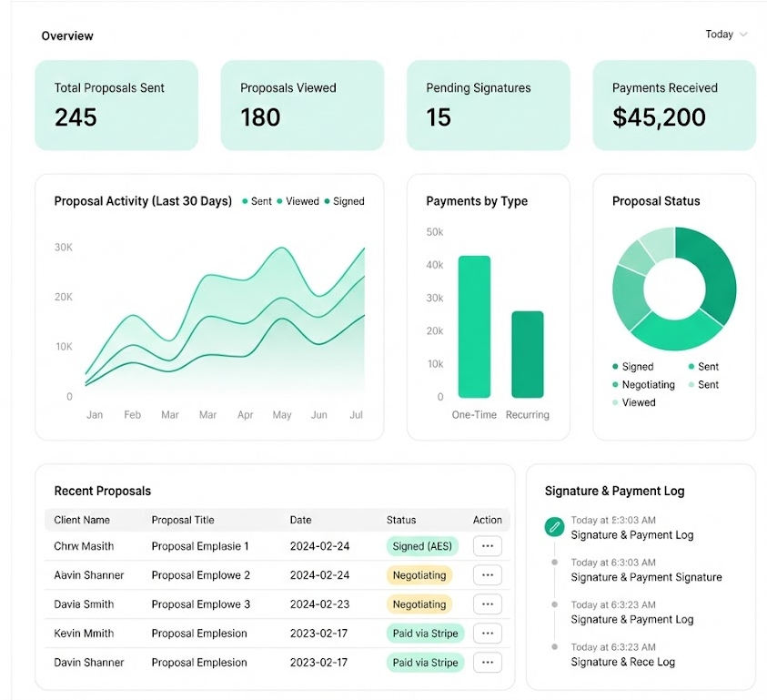Image resolution: width=767 pixels, height=700 pixels.
Task: Open the Proposals Viewed card
Action: (302, 106)
